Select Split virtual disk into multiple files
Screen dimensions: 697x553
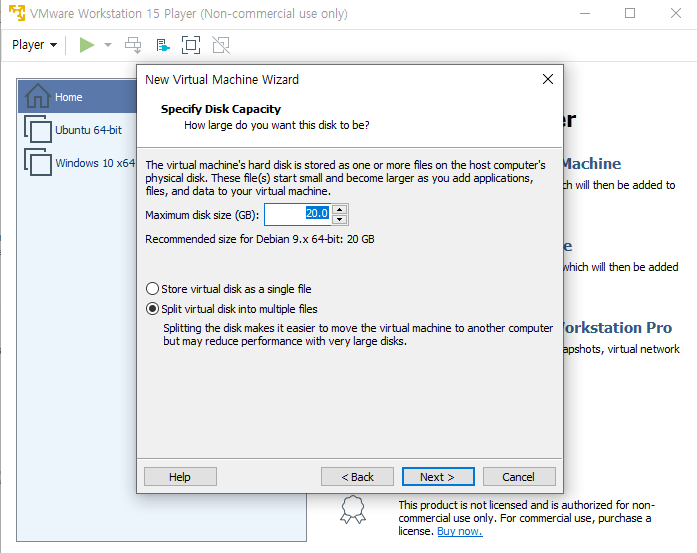tap(232, 309)
